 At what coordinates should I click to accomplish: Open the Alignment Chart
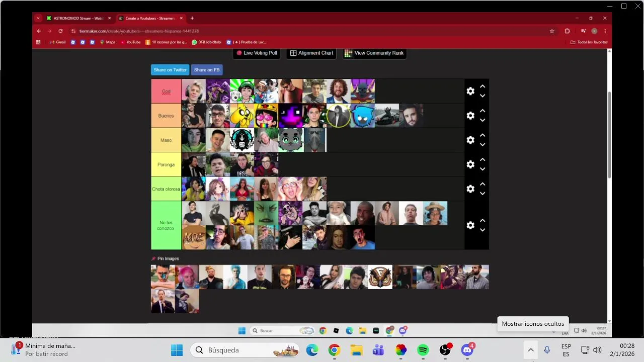(x=312, y=53)
